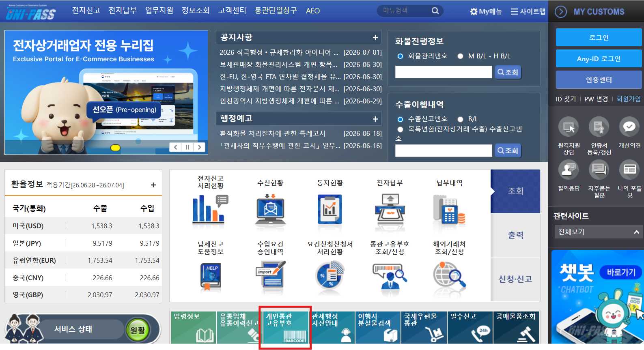
Task: Open the 해외거래처 조회/신청 globe icon
Action: point(449,276)
